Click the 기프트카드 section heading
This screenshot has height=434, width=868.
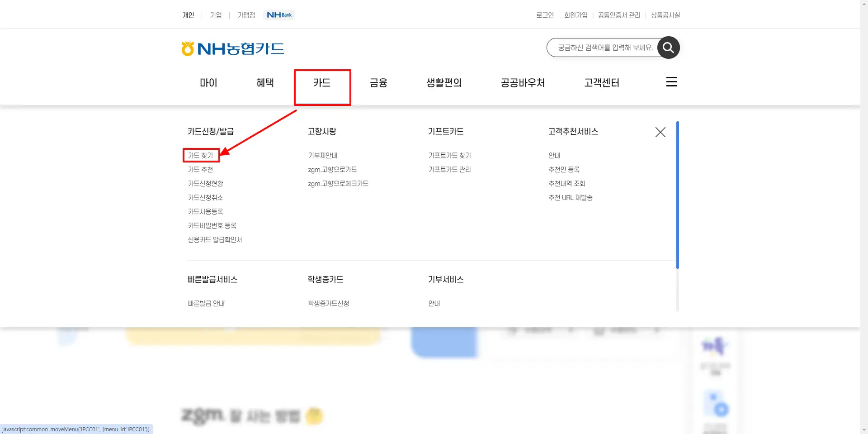click(445, 131)
